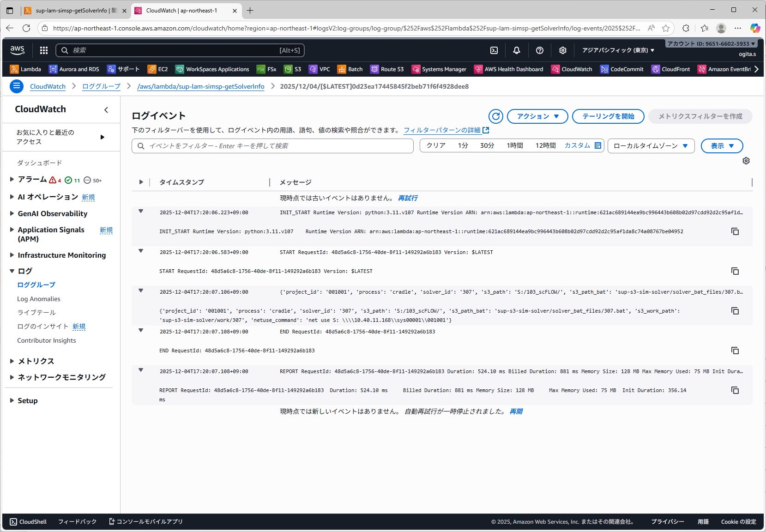
Task: Select the 30分 time range option
Action: tap(487, 145)
